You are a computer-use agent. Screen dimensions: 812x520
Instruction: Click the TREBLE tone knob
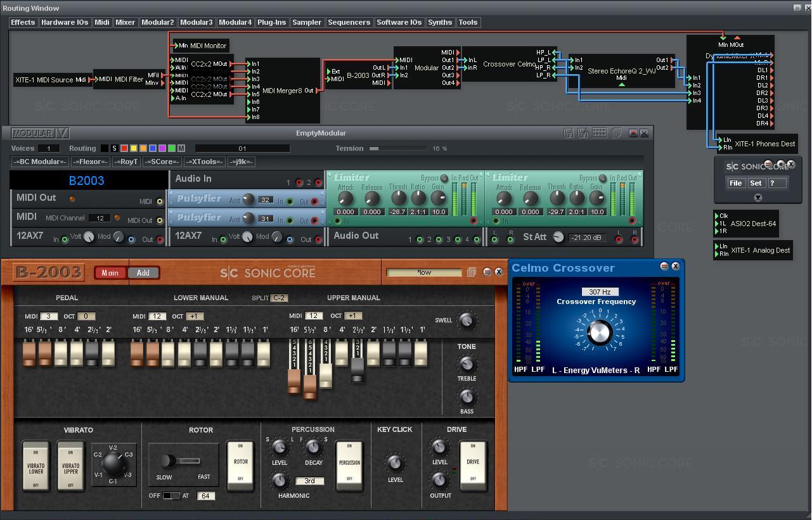(x=467, y=364)
